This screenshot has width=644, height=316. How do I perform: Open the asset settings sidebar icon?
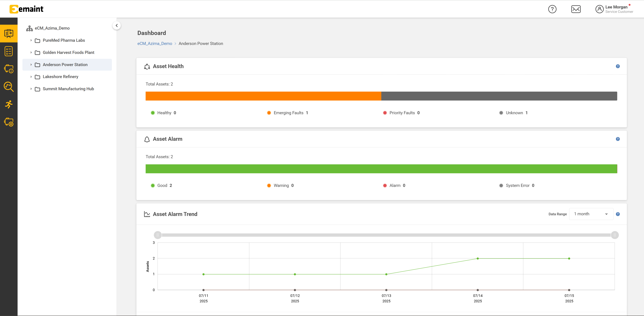(x=9, y=122)
